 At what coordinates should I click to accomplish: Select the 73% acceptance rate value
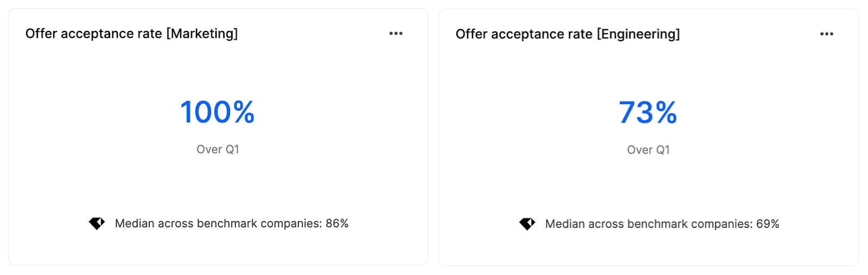pyautogui.click(x=648, y=113)
